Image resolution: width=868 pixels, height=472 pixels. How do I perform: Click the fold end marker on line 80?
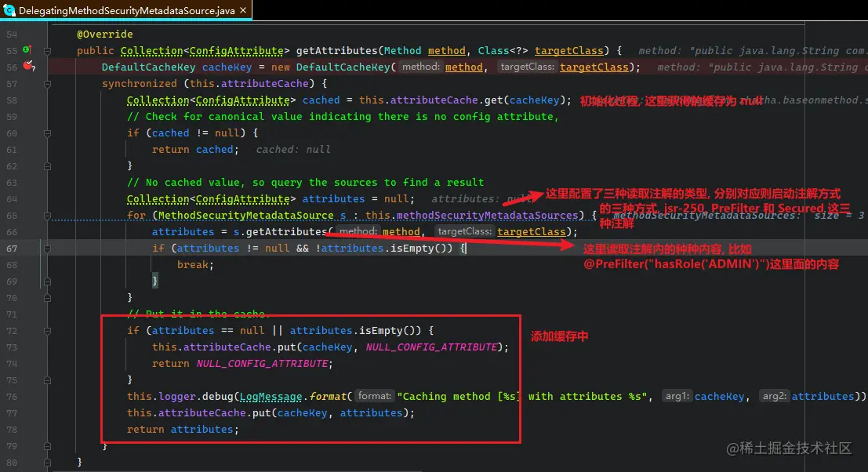pos(47,463)
